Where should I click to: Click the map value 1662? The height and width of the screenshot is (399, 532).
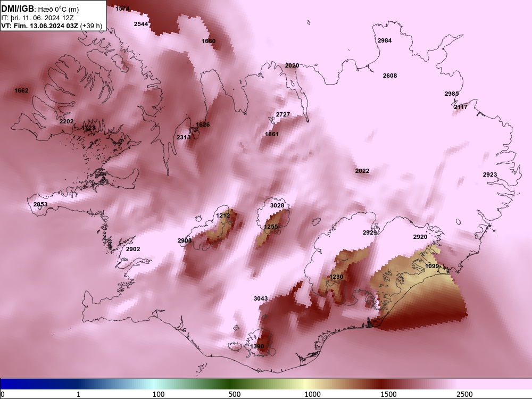(x=21, y=90)
